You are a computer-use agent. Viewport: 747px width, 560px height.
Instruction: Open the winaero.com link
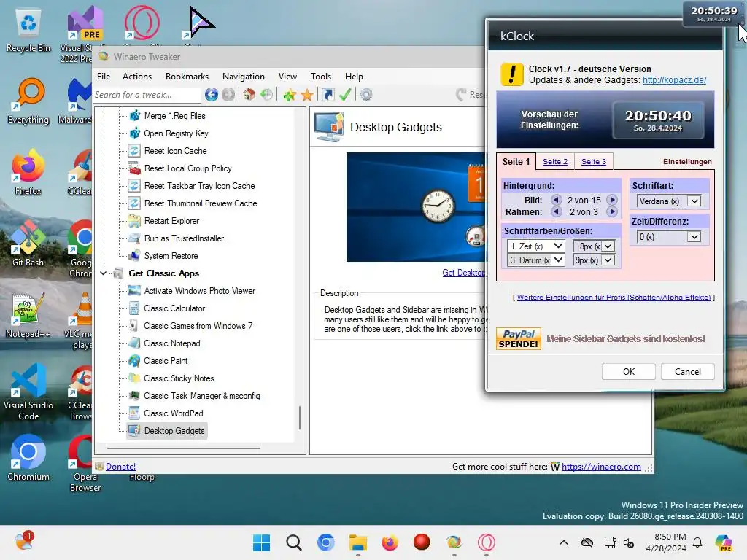pos(601,467)
